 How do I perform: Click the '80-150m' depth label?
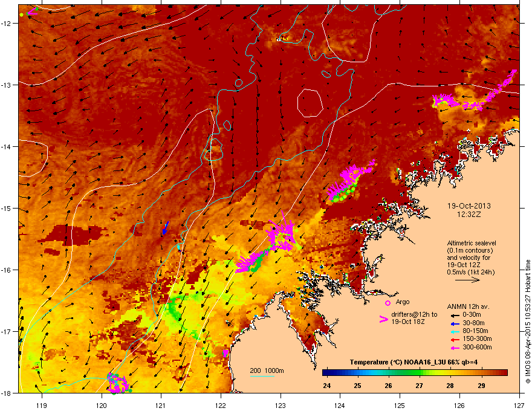coord(475,331)
